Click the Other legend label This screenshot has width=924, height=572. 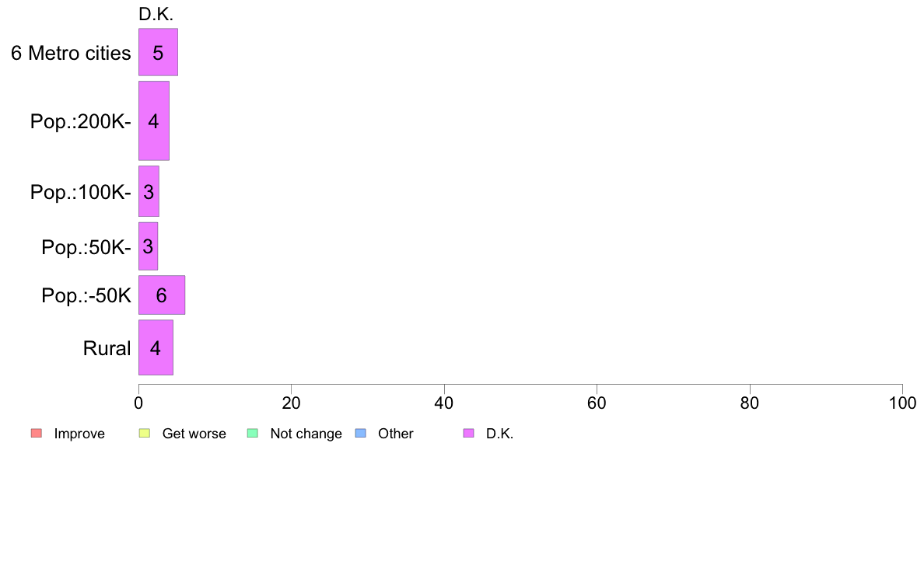click(x=395, y=434)
